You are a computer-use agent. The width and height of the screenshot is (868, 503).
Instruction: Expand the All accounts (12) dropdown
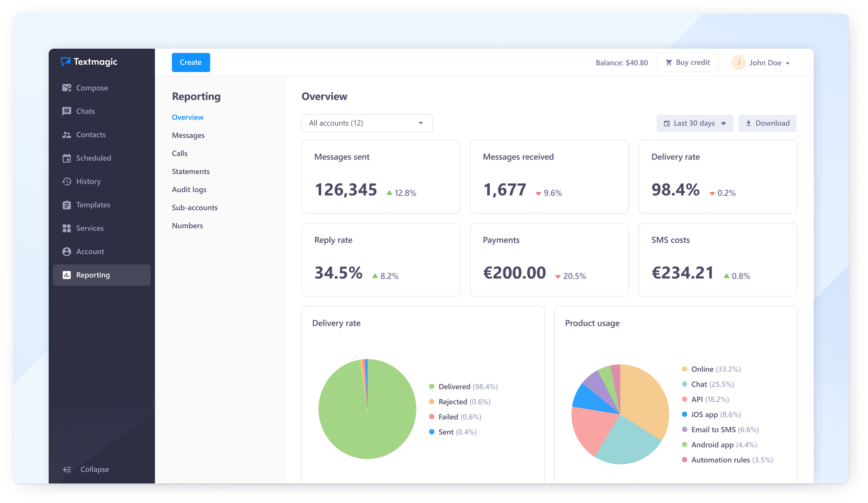tap(367, 123)
